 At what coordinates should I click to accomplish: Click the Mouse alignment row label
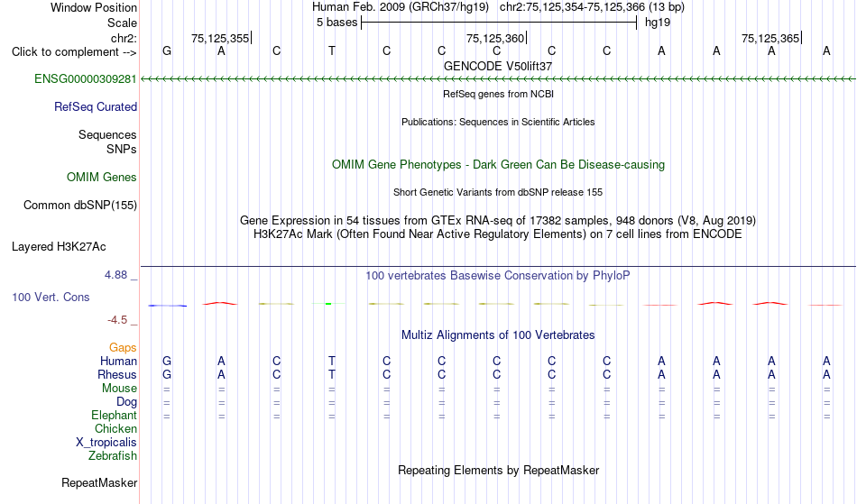[119, 389]
